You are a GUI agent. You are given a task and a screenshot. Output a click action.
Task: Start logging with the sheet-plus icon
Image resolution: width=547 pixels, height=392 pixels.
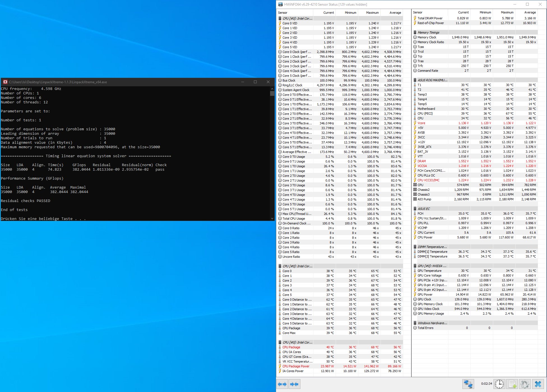click(512, 384)
